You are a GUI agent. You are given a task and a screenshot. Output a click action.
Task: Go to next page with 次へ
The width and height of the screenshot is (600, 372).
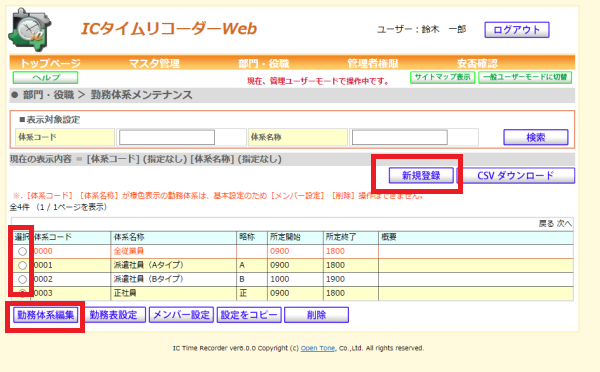pos(564,224)
